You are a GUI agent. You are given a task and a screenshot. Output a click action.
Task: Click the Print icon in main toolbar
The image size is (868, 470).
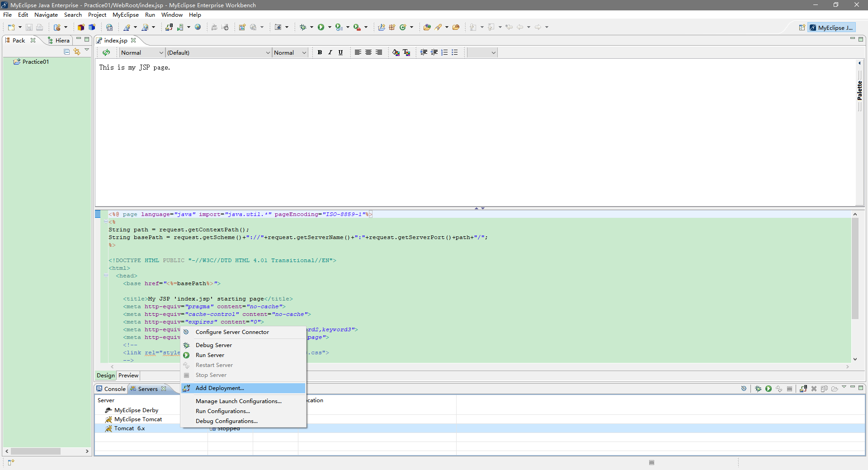coord(39,27)
